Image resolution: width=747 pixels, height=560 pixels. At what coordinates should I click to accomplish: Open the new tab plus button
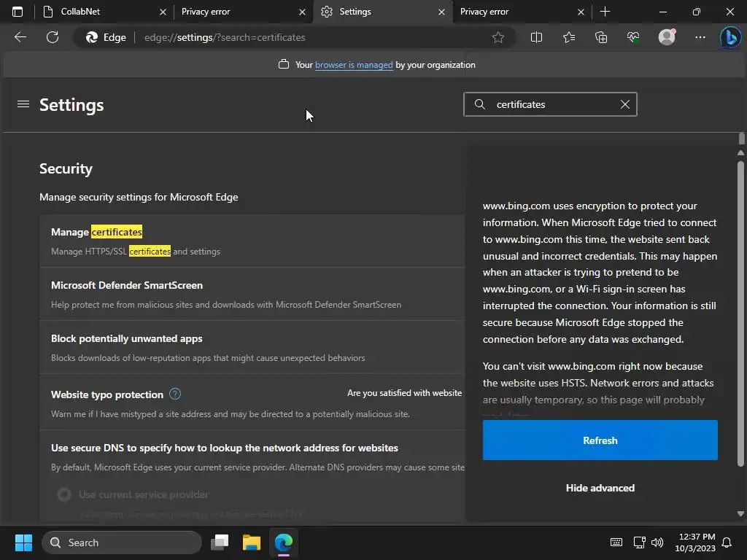pyautogui.click(x=605, y=12)
